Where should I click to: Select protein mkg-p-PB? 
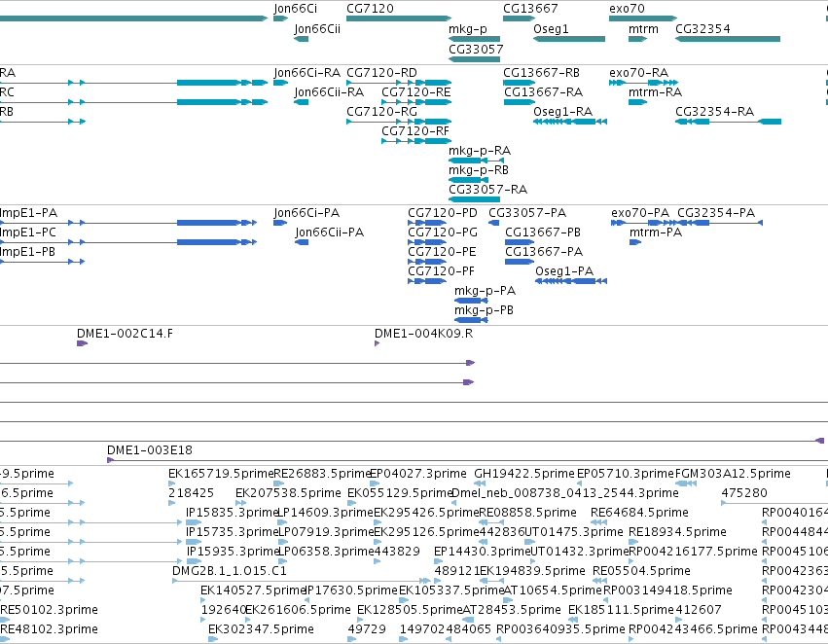click(471, 320)
